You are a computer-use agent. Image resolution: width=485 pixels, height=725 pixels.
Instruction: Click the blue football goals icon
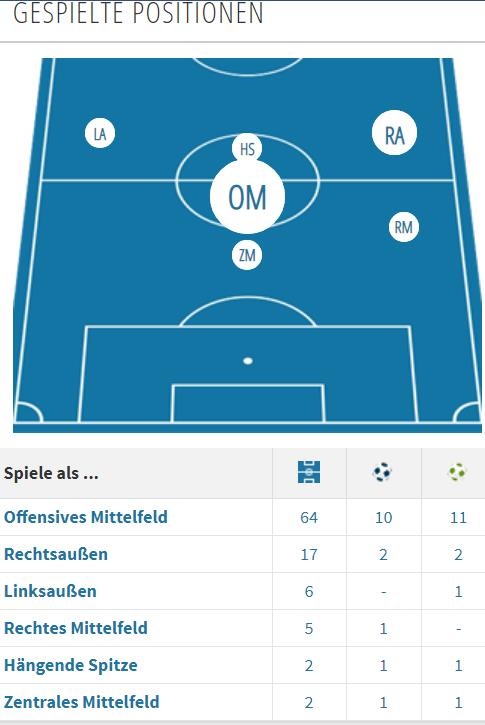tap(382, 472)
